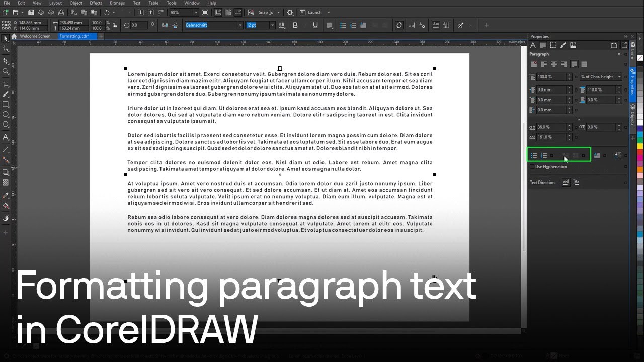The height and width of the screenshot is (362, 644).
Task: Open the Character tab icon in Properties docker
Action: [x=533, y=45]
